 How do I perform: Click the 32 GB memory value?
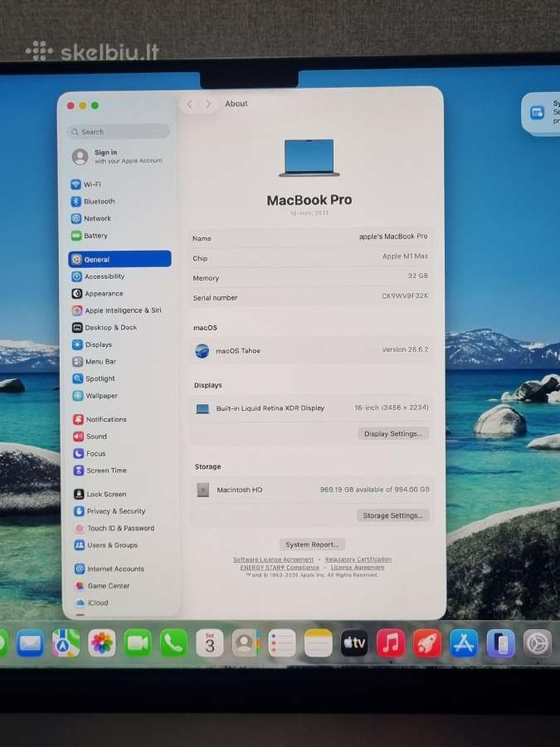point(417,276)
